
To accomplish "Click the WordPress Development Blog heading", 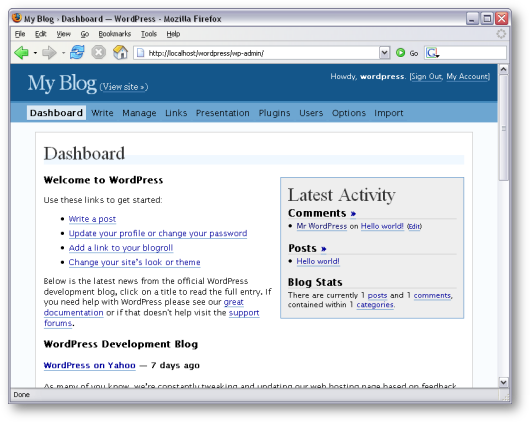I will [121, 344].
